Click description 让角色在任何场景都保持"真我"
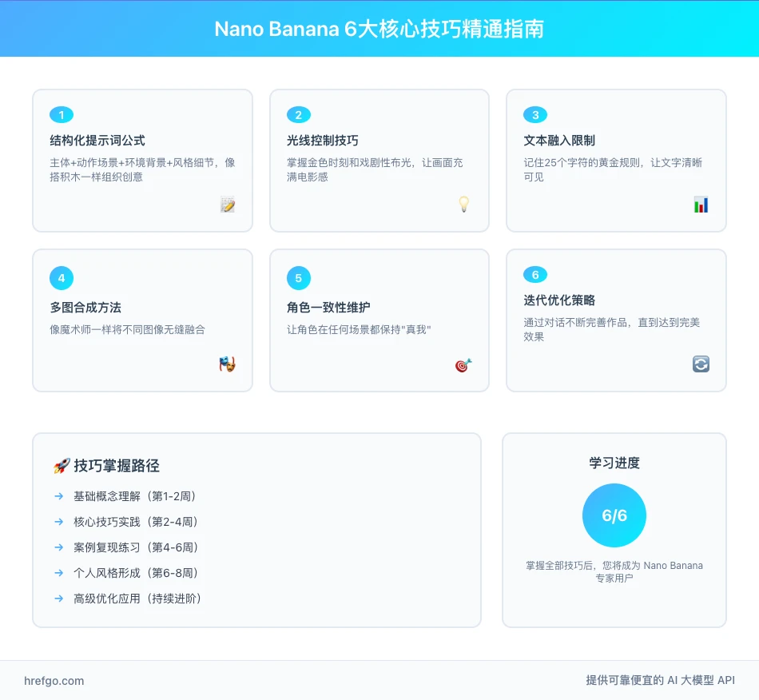Viewport: 759px width, 700px height. (x=359, y=330)
